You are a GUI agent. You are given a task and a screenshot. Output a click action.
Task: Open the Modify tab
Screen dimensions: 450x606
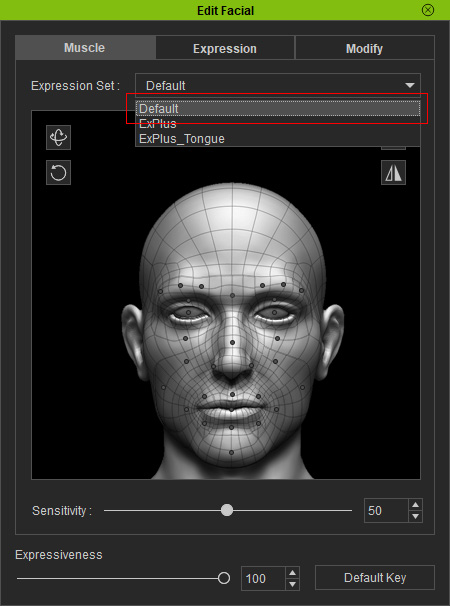365,48
